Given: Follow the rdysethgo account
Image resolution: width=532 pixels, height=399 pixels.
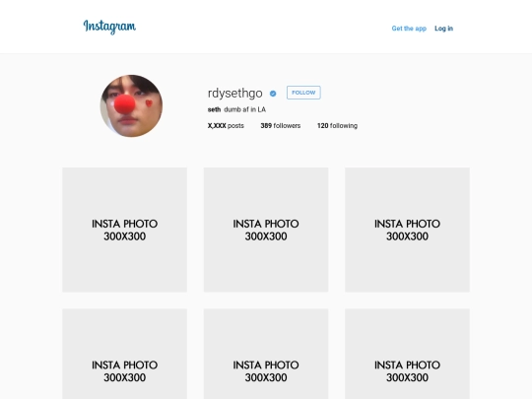Looking at the screenshot, I should 303,93.
